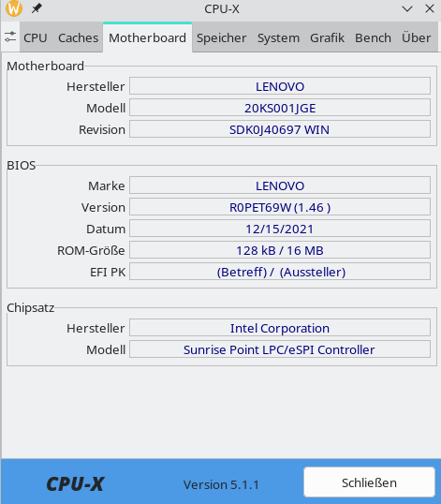Click the Datum label
Image resolution: width=441 pixels, height=504 pixels.
coord(106,229)
